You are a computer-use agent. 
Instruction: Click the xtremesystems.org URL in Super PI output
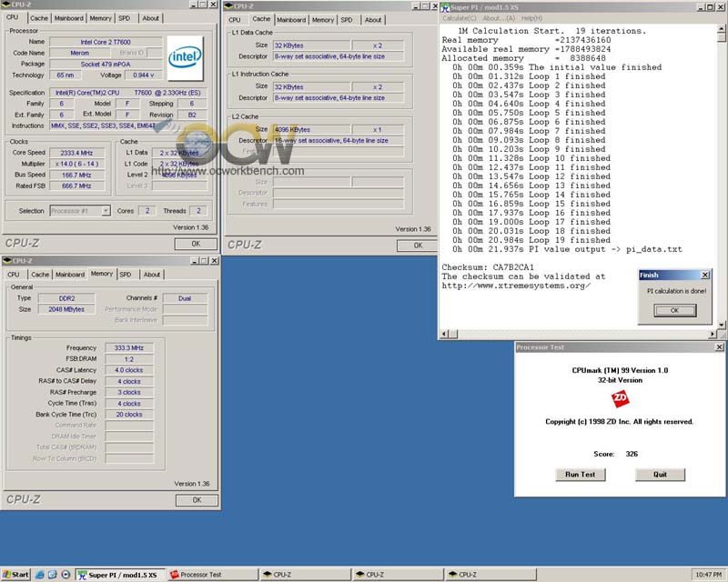click(x=516, y=286)
